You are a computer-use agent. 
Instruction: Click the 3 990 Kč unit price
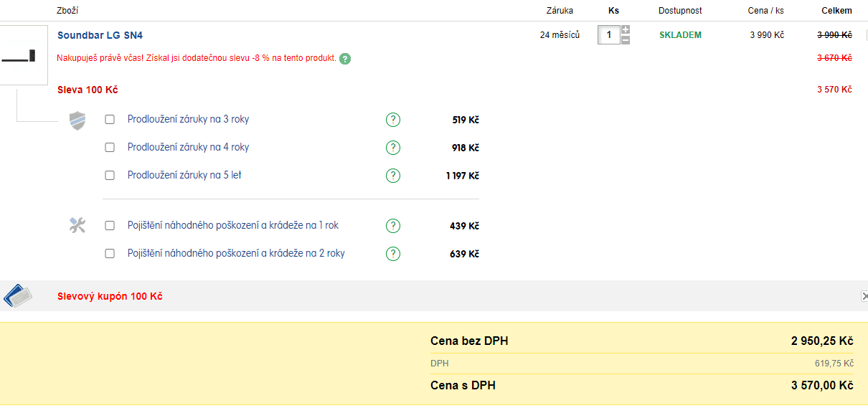(767, 35)
